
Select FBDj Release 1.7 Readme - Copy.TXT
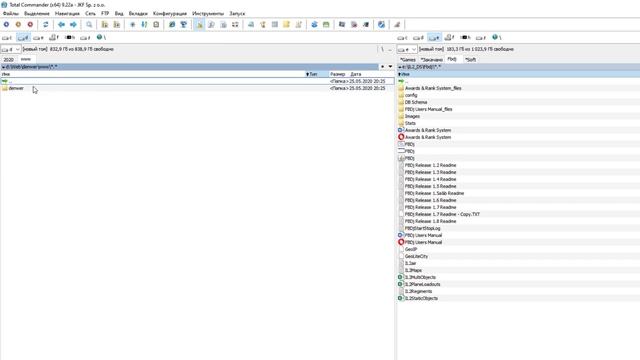[x=442, y=214]
